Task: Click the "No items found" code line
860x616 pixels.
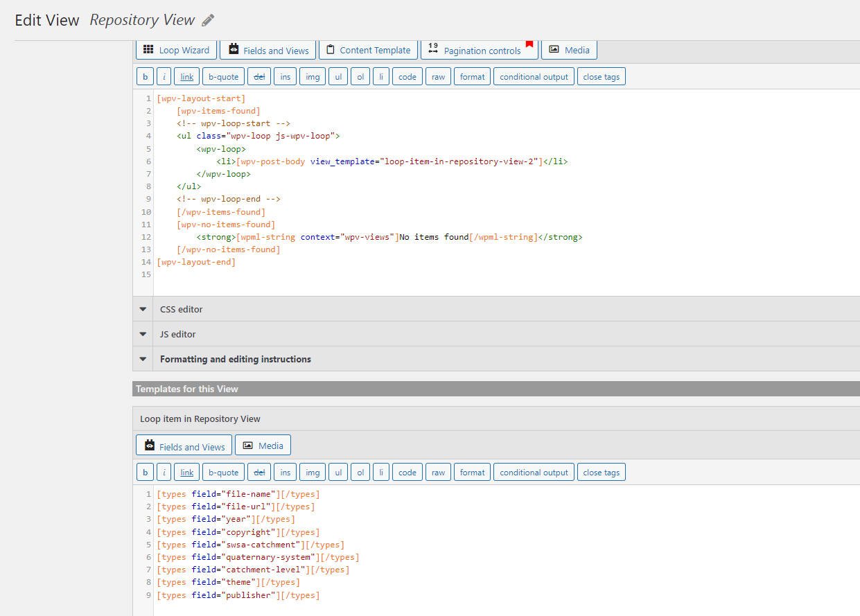Action: click(389, 237)
